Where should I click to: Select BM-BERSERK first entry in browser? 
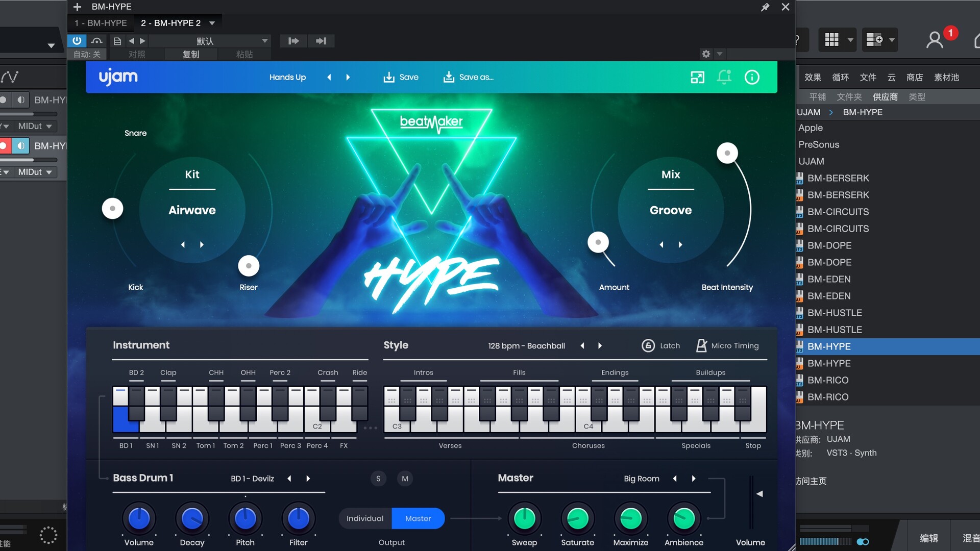888,178
